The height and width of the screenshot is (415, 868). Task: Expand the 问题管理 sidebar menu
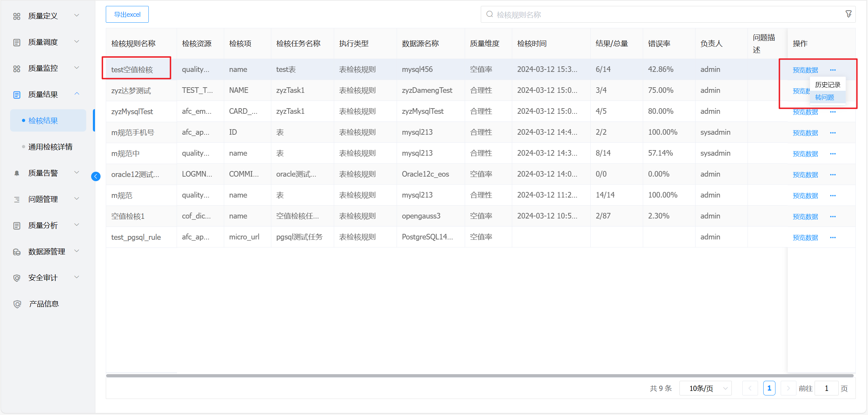coord(43,199)
